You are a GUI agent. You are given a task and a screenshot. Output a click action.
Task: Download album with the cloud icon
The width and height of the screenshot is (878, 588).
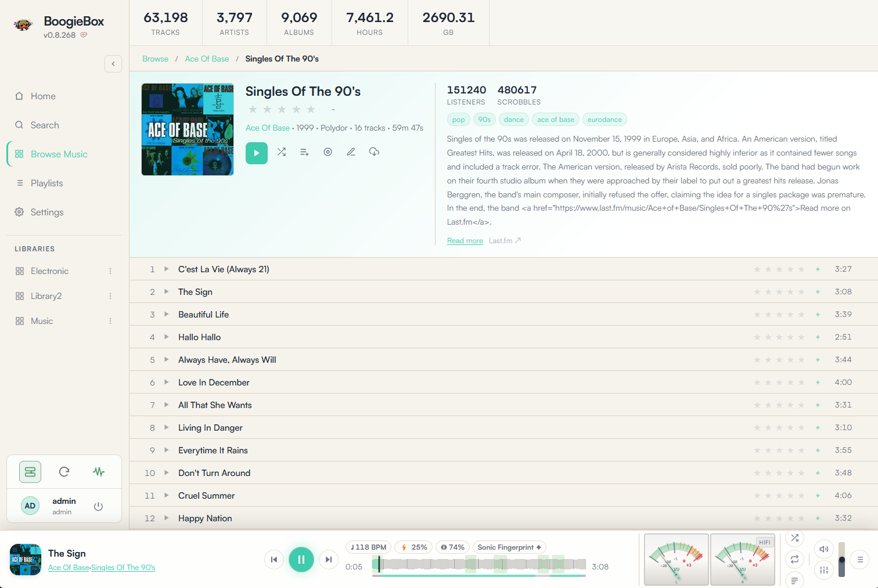coord(374,152)
